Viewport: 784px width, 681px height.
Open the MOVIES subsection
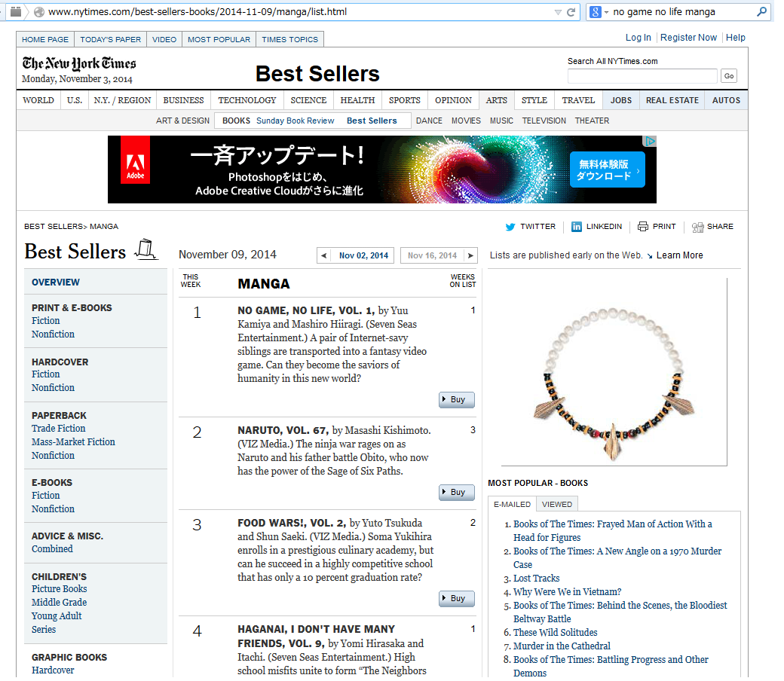[x=466, y=121]
